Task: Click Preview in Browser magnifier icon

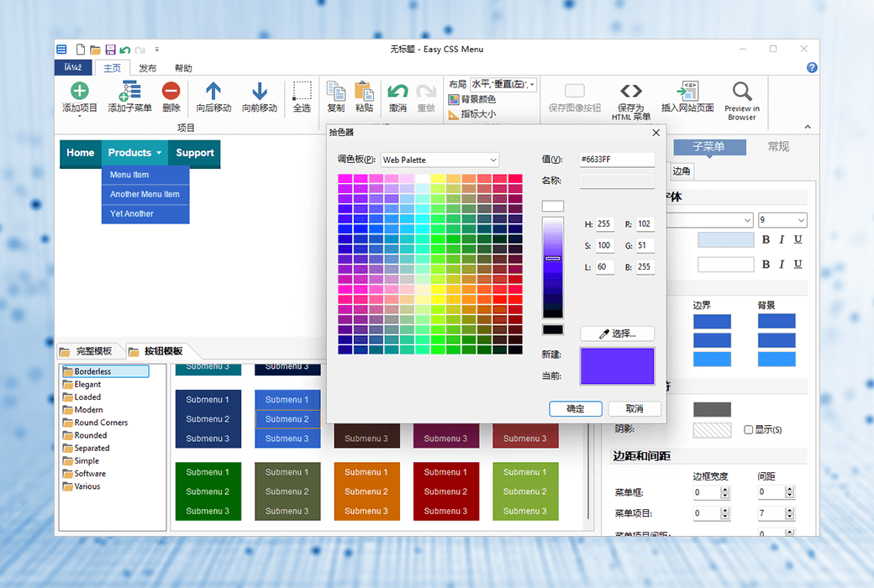Action: click(742, 92)
